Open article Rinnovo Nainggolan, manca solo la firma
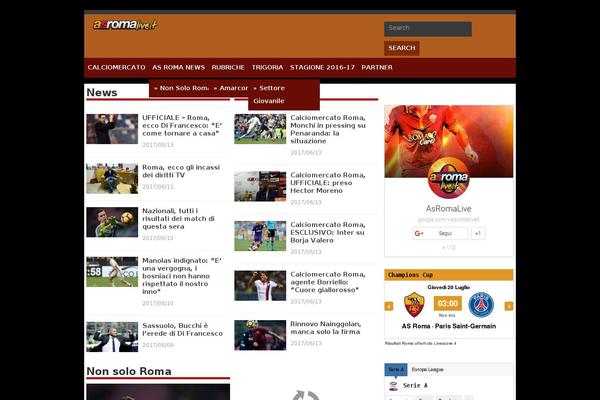The height and width of the screenshot is (400, 600). (x=325, y=328)
